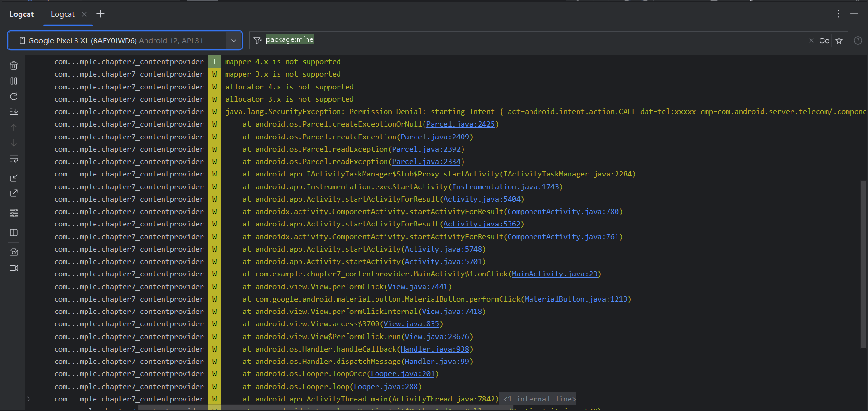This screenshot has height=411, width=868.
Task: Pause logcat output
Action: [14, 81]
